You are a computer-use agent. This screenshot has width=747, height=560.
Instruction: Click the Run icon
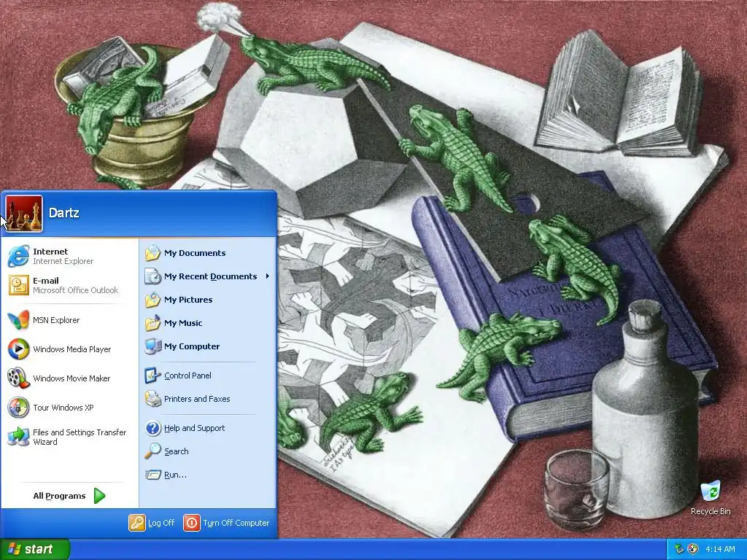153,474
